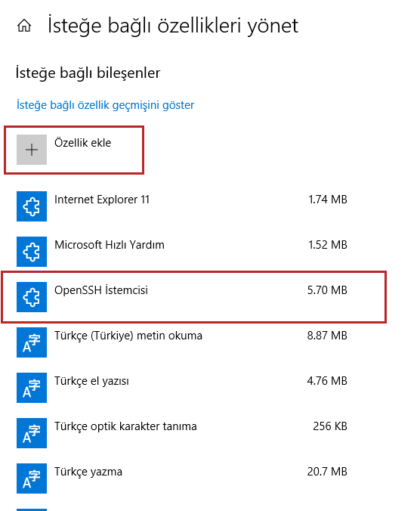The width and height of the screenshot is (420, 511).
Task: Select Türkçe (Türkiye) metin okuma entry
Action: click(128, 336)
